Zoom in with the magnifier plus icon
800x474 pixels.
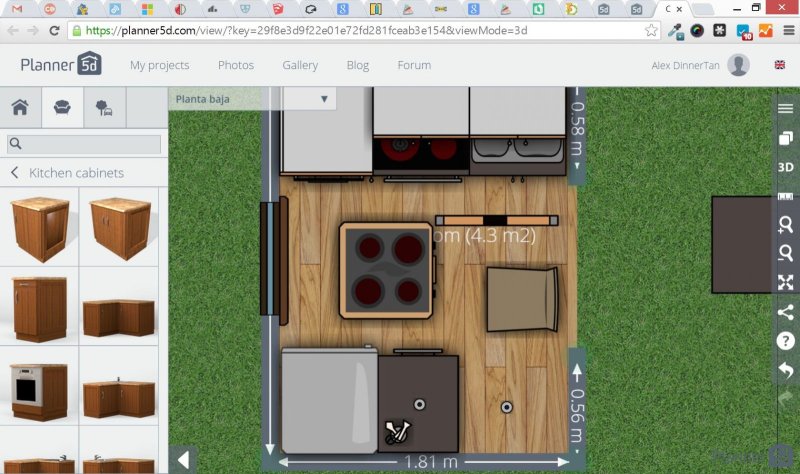click(786, 225)
